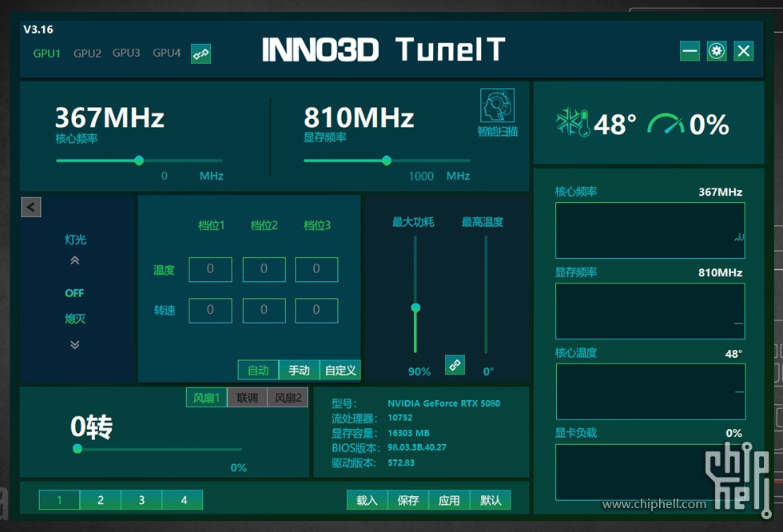Click the V3.16 version label
The height and width of the screenshot is (532, 783).
coord(38,30)
